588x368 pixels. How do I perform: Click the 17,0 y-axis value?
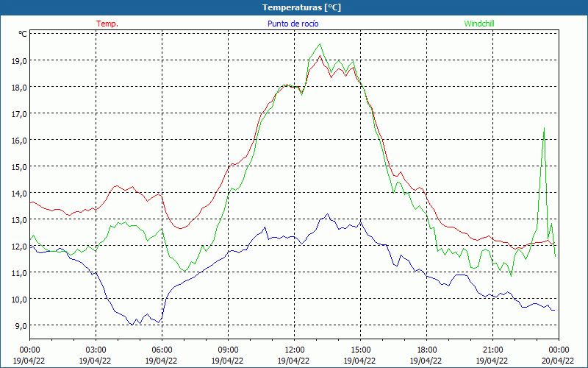tap(21, 113)
